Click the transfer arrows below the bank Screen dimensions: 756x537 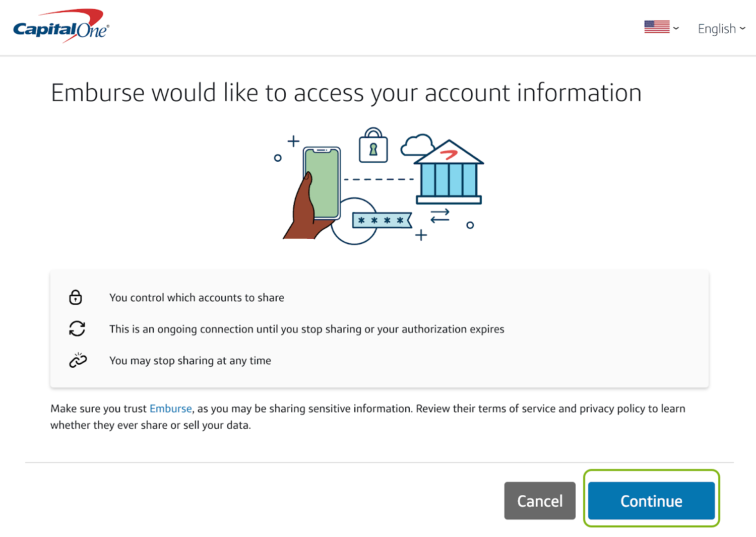[439, 216]
